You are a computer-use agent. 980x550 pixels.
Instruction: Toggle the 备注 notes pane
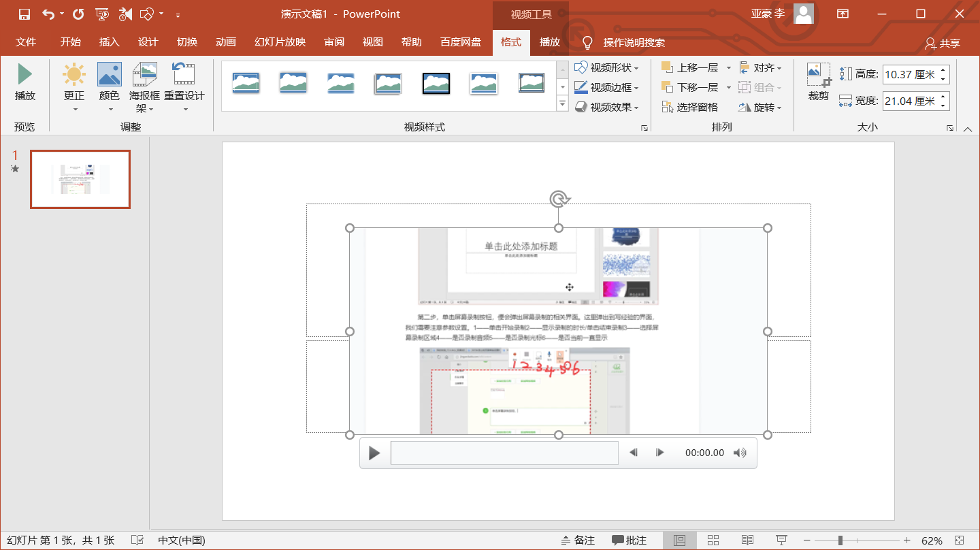click(578, 540)
